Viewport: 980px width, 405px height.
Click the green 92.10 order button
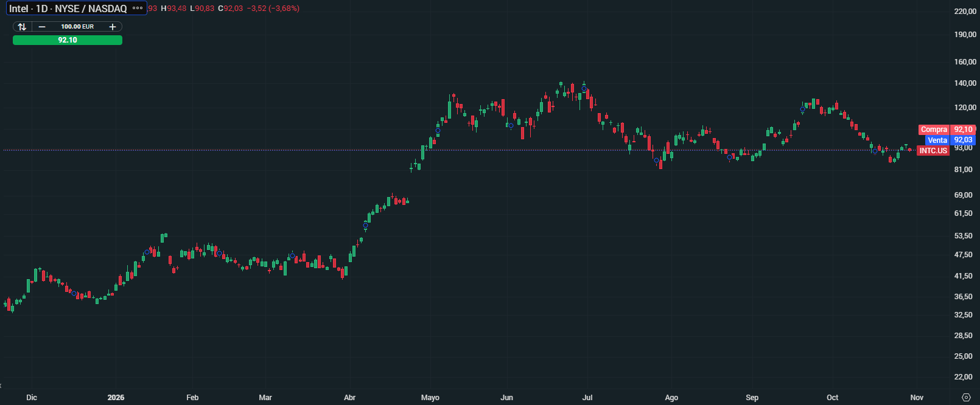[x=68, y=40]
